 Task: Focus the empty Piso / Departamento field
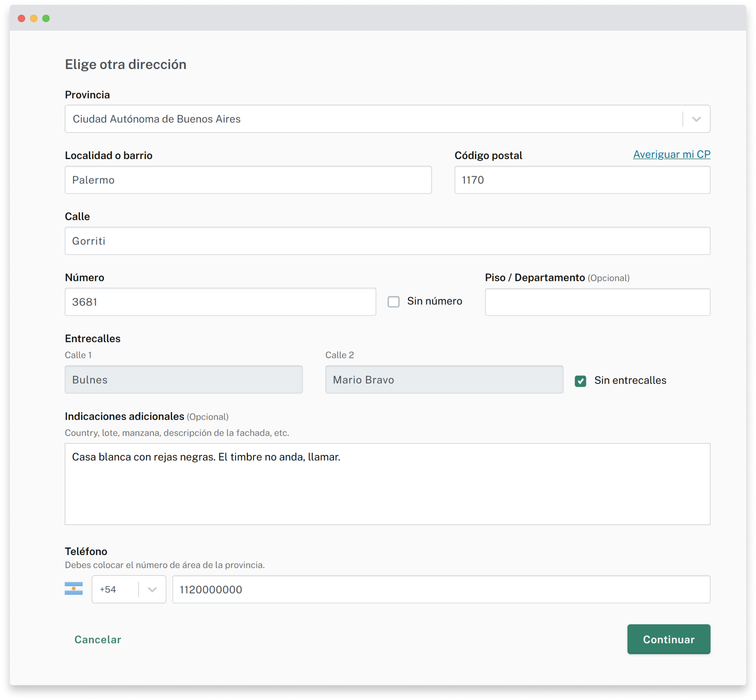point(597,302)
